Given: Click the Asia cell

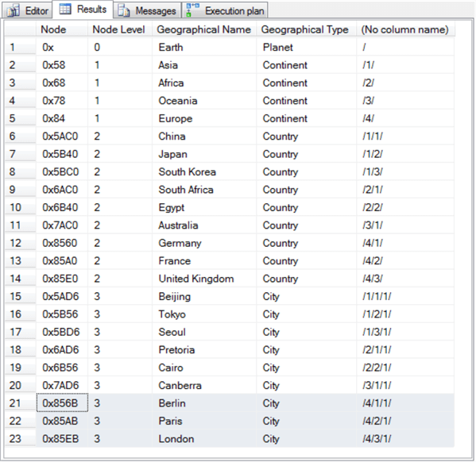Looking at the screenshot, I should pyautogui.click(x=204, y=65).
